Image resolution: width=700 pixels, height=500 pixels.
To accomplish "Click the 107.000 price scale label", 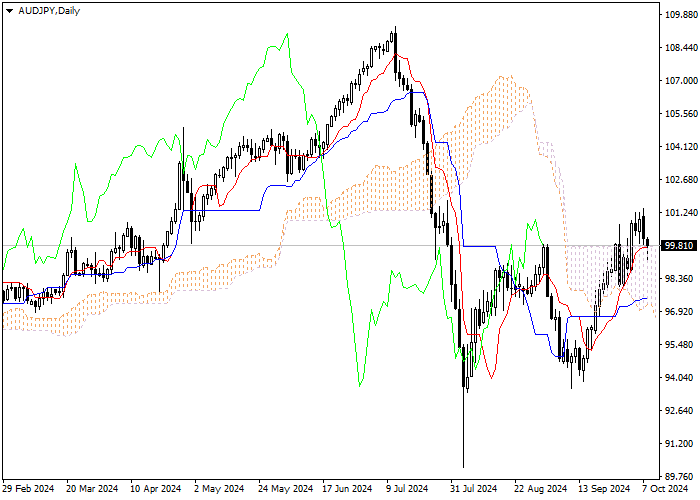I will pos(681,81).
